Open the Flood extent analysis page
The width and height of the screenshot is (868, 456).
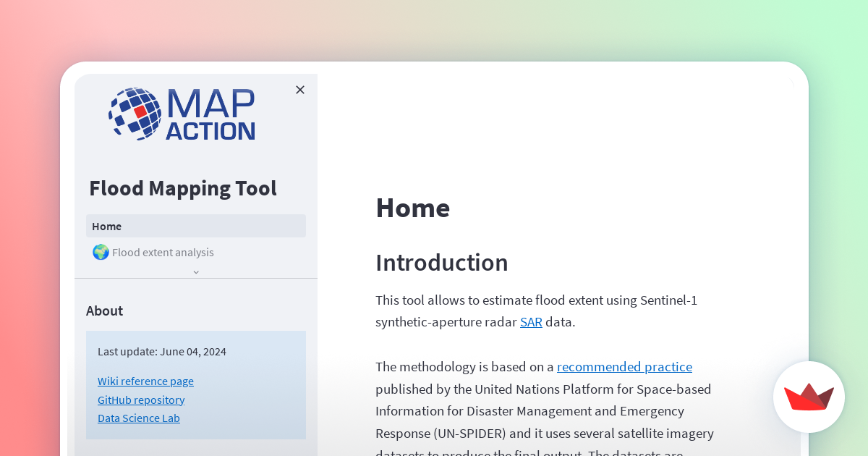(x=163, y=252)
